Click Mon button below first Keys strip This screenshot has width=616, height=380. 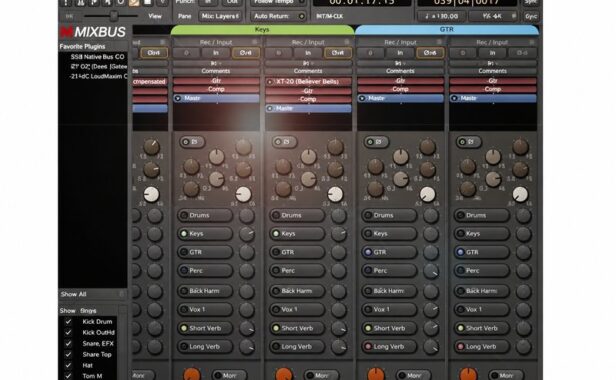[x=230, y=376]
